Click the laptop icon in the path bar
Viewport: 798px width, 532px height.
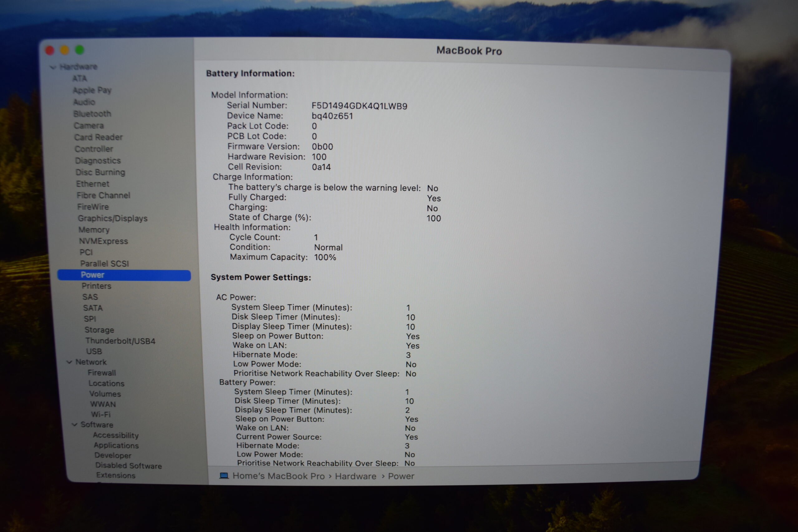pos(224,476)
